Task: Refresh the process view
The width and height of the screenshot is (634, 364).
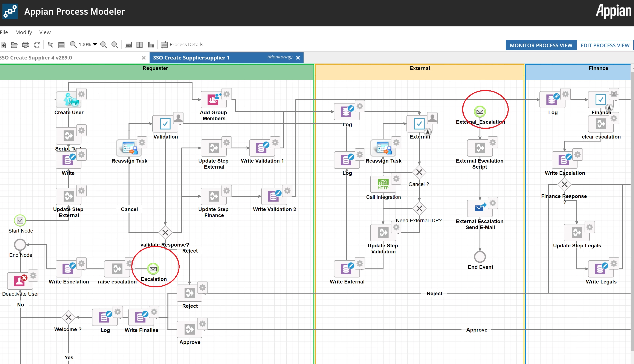Action: point(37,45)
